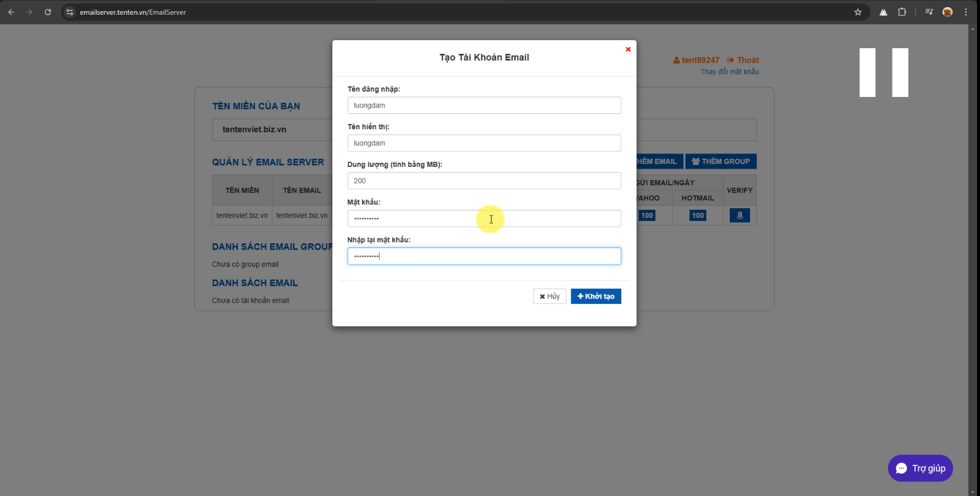
Task: Click the pause overlay icon
Action: [884, 72]
